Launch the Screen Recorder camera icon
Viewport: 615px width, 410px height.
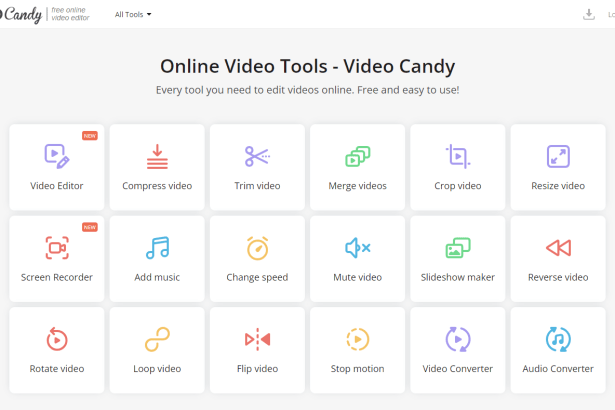pos(57,248)
